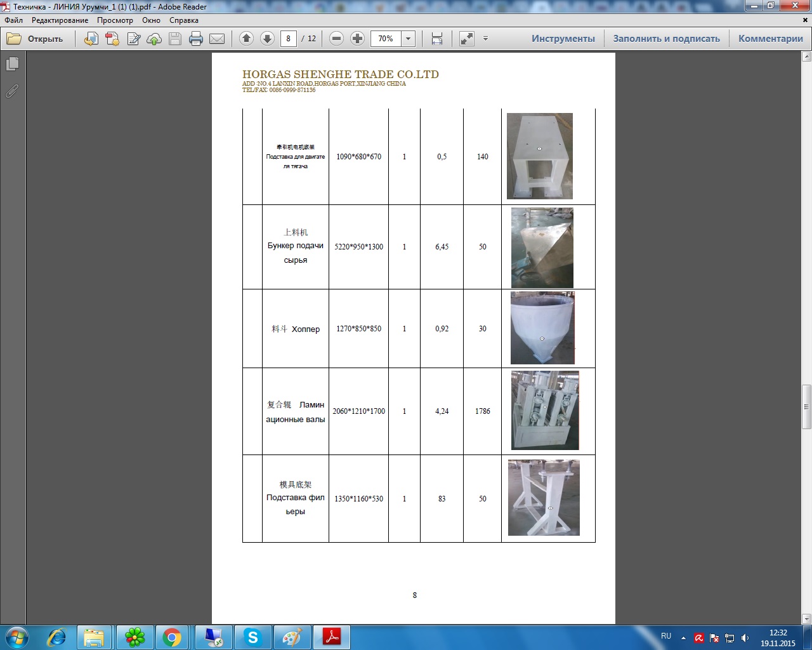This screenshot has height=650, width=812.
Task: Click the scrollbar up arrow
Action: click(x=807, y=57)
